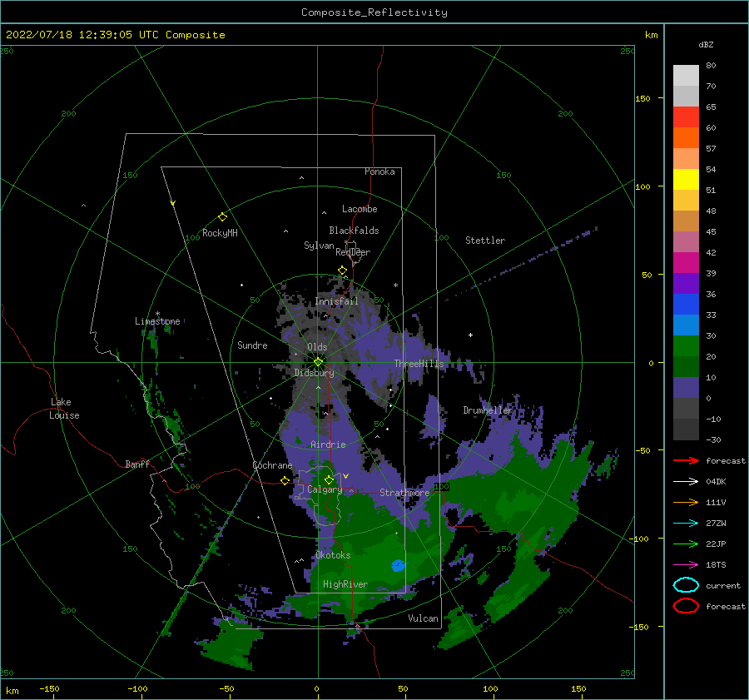Click the white 04DK arrow icon
The width and height of the screenshot is (749, 700).
click(686, 481)
